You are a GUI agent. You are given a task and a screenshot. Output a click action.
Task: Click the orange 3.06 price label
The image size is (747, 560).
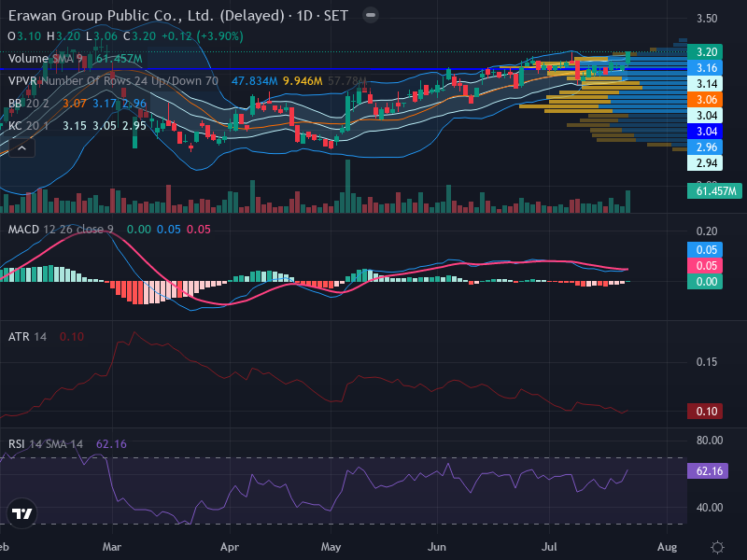(x=705, y=100)
